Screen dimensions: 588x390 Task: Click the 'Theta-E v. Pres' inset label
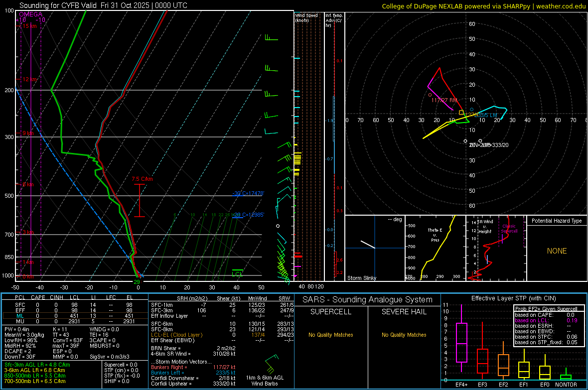point(435,235)
